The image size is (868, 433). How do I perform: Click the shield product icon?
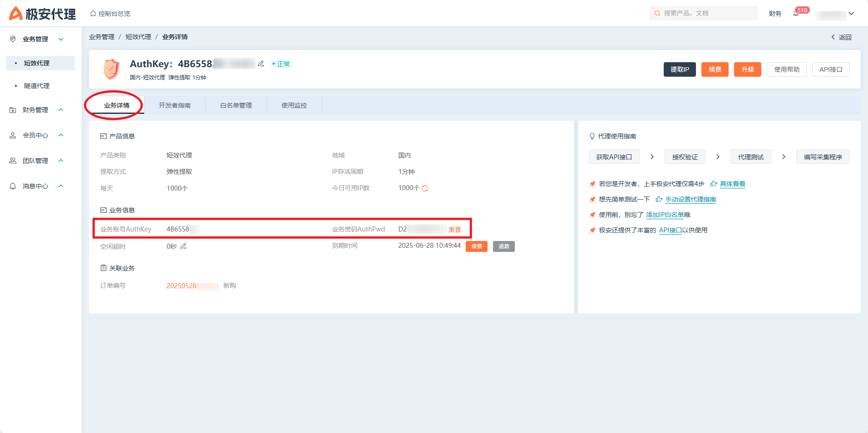pyautogui.click(x=111, y=69)
